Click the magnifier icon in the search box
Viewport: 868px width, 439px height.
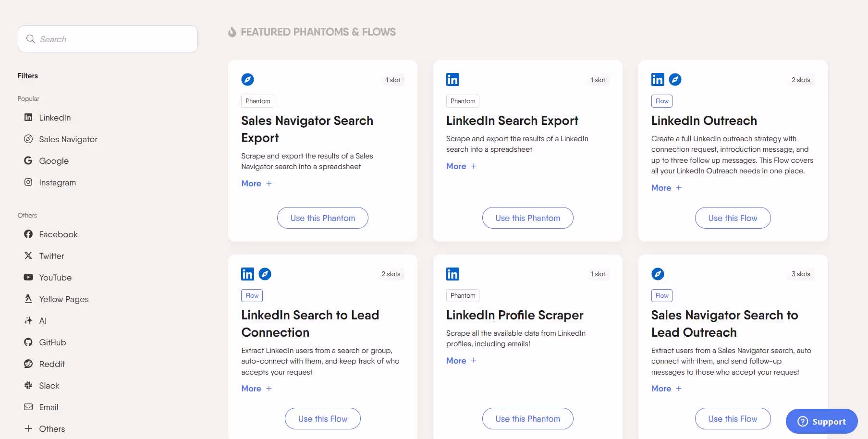(31, 39)
